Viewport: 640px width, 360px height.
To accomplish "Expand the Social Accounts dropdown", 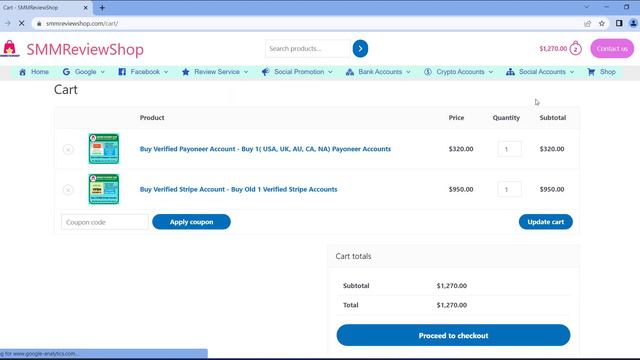I will pyautogui.click(x=572, y=72).
